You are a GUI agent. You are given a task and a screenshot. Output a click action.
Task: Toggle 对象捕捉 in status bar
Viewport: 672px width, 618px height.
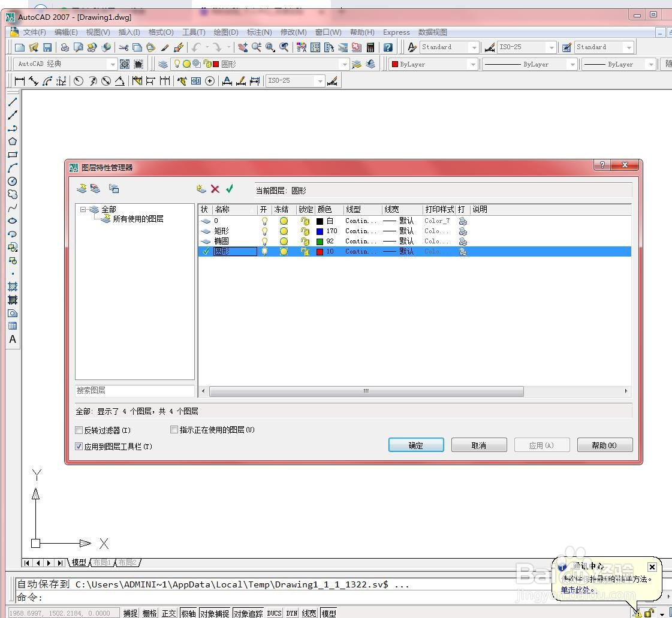[215, 613]
